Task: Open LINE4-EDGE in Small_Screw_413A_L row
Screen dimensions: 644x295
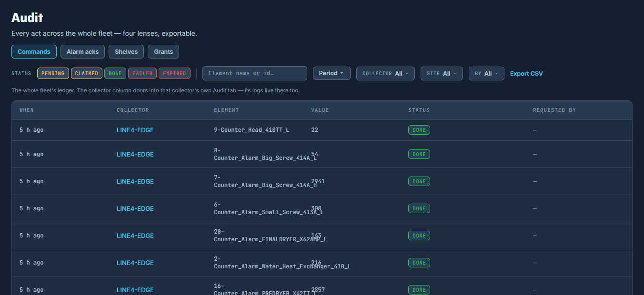Action: click(135, 208)
